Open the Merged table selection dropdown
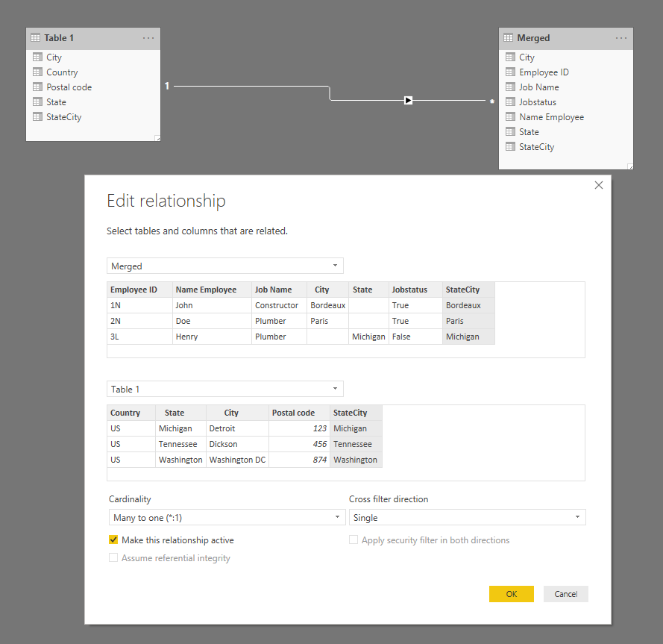This screenshot has height=644, width=663. 225,266
